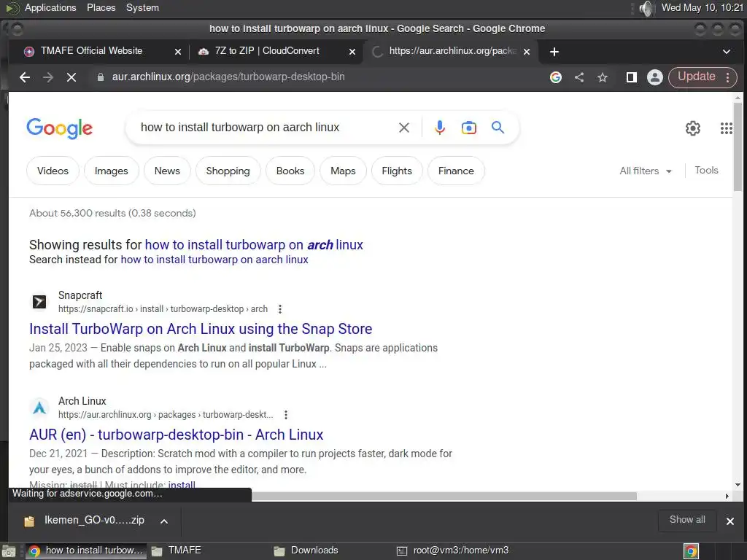Image resolution: width=747 pixels, height=560 pixels.
Task: Open the System menu
Action: click(142, 8)
